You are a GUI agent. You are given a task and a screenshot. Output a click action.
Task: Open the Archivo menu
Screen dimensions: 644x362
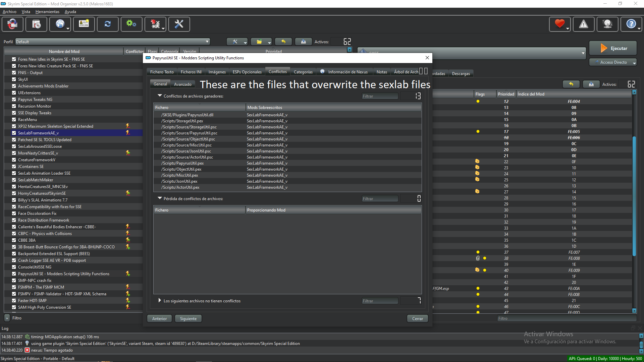click(x=9, y=12)
